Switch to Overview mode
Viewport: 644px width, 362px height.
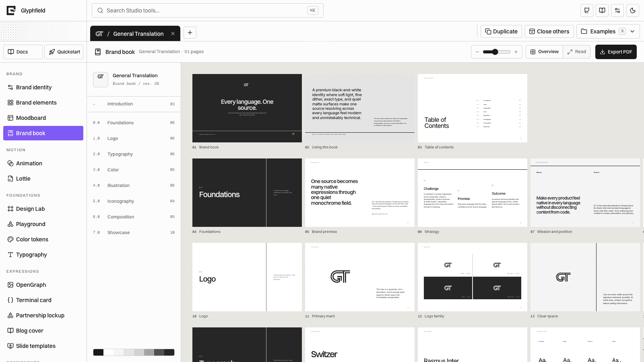pyautogui.click(x=545, y=52)
